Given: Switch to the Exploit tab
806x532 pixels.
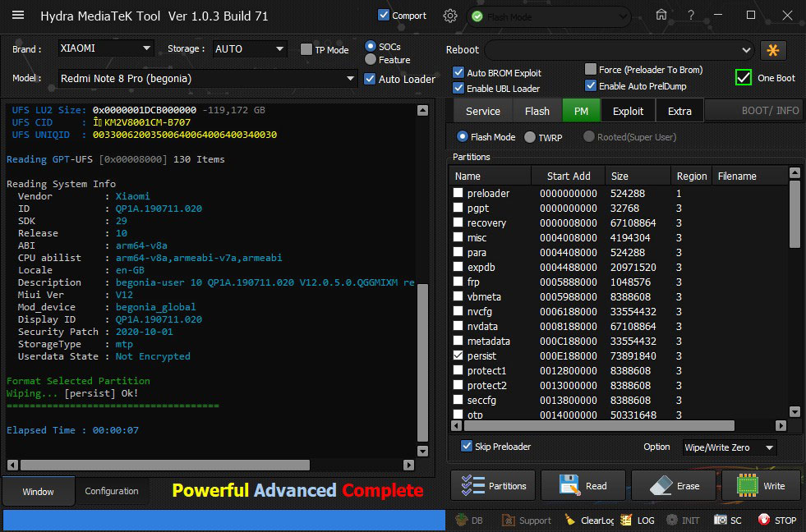Looking at the screenshot, I should 628,111.
